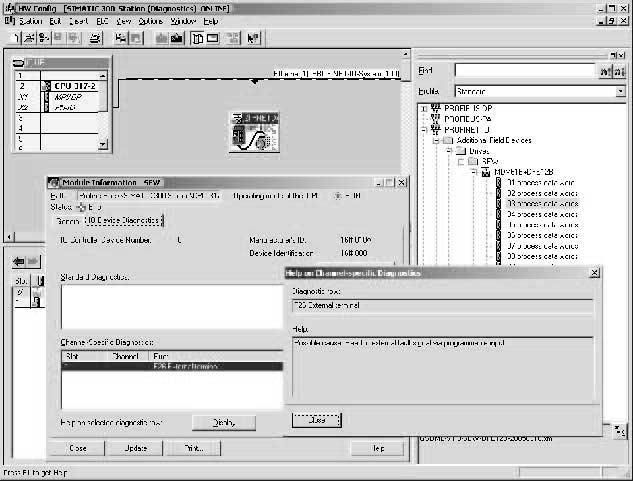Image resolution: width=633 pixels, height=481 pixels.
Task: Select 04 process data words in catalog
Action: [x=542, y=214]
